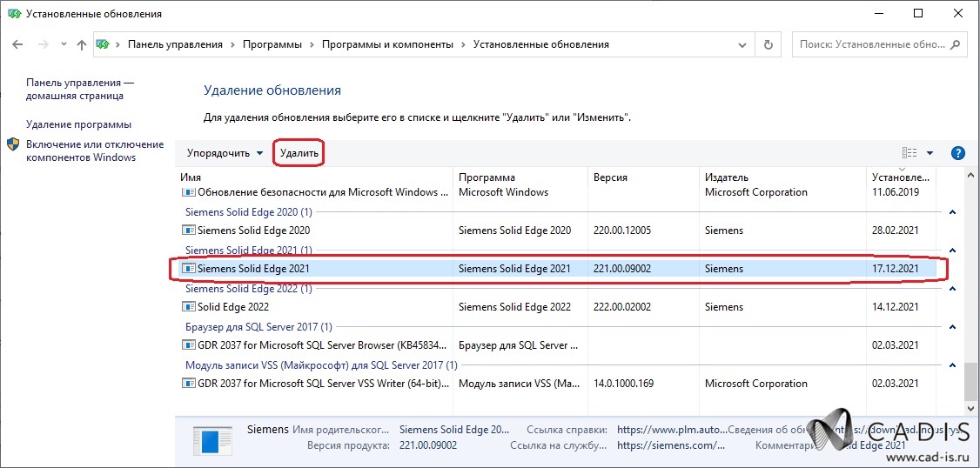
Task: Click the shield icon beside Windows components link
Action: point(13,144)
